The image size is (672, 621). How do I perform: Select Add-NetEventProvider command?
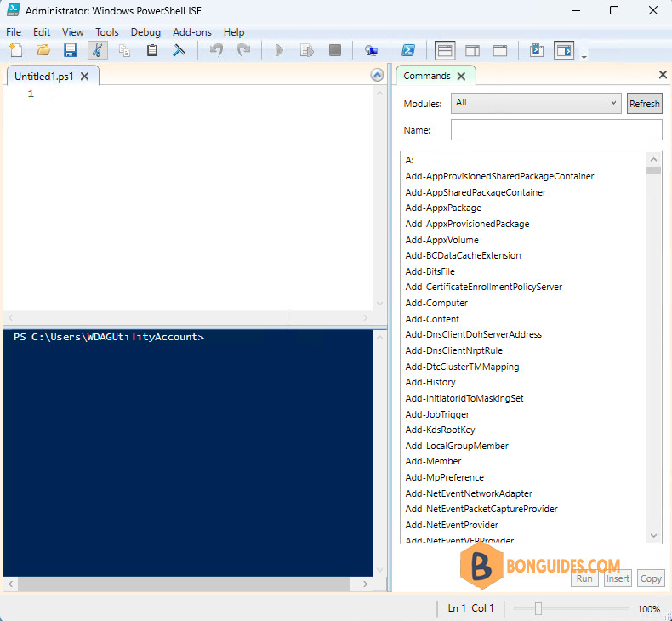[452, 525]
